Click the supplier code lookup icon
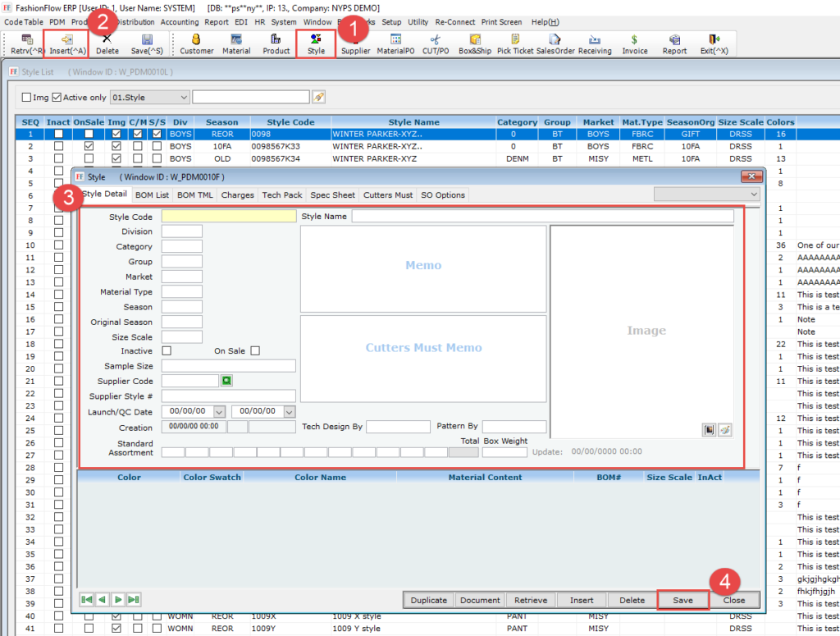Viewport: 840px width, 636px height. coord(226,381)
